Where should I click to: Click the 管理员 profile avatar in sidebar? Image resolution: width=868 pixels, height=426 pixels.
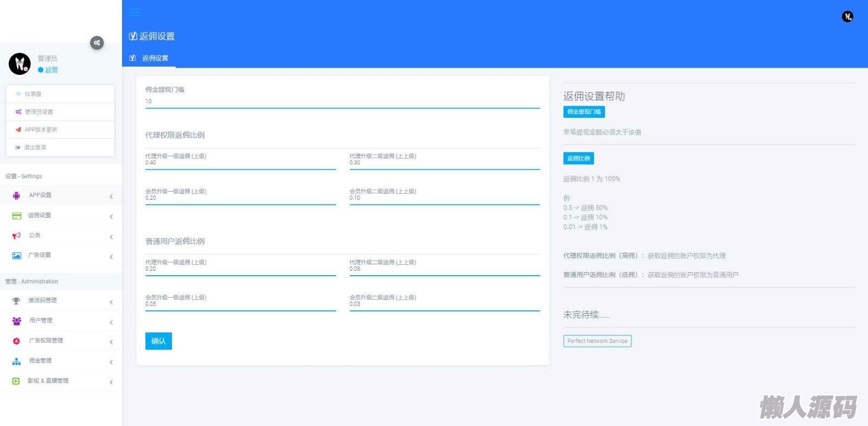tap(20, 64)
